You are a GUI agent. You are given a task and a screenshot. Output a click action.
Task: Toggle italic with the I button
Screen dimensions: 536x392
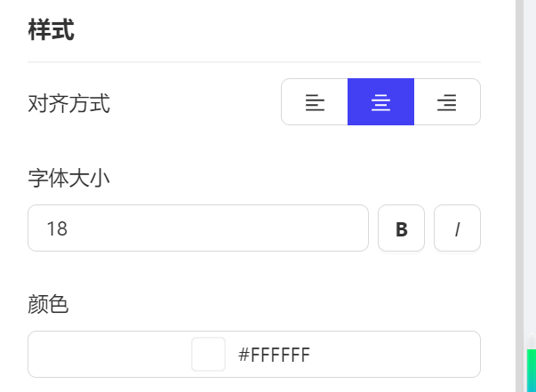(458, 228)
